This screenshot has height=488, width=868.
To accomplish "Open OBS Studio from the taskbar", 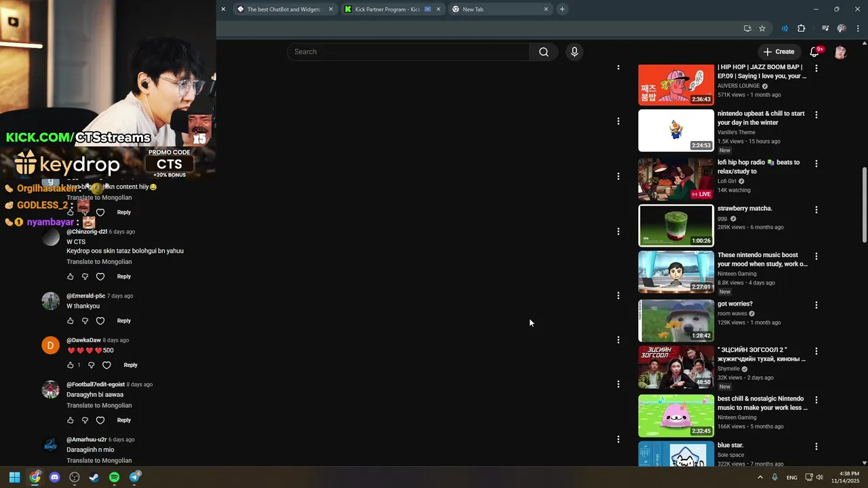I will coord(75,477).
